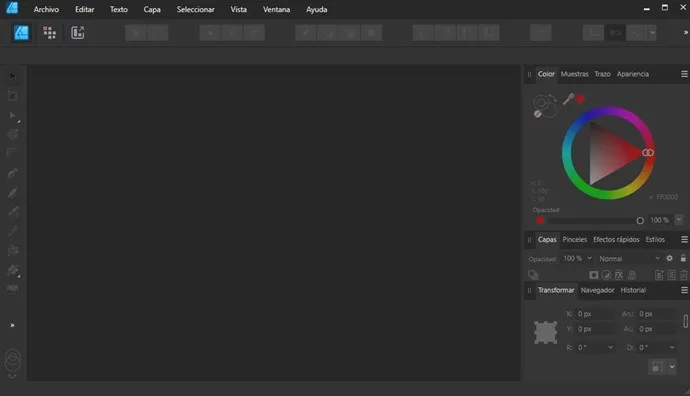Switch to the Designer persona icon
The image size is (690, 396).
pos(21,33)
